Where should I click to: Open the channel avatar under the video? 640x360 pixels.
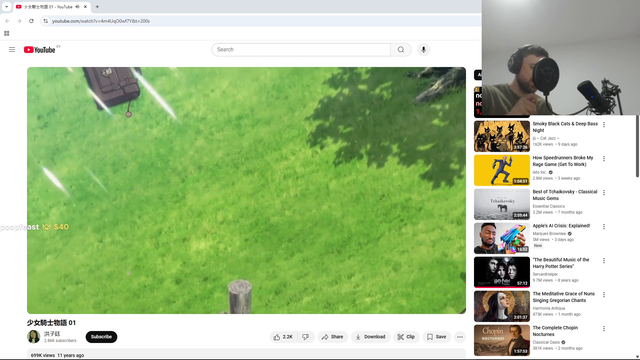click(x=33, y=337)
